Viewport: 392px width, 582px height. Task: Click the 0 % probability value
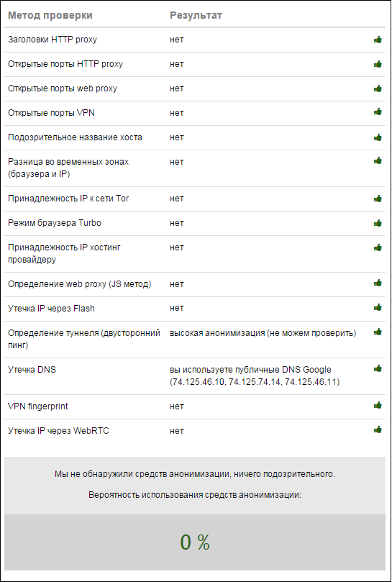(x=195, y=542)
